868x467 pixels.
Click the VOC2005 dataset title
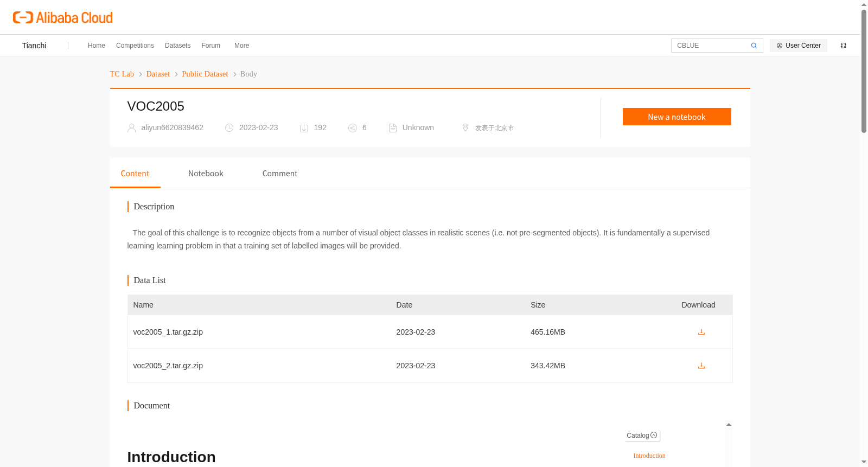(156, 106)
